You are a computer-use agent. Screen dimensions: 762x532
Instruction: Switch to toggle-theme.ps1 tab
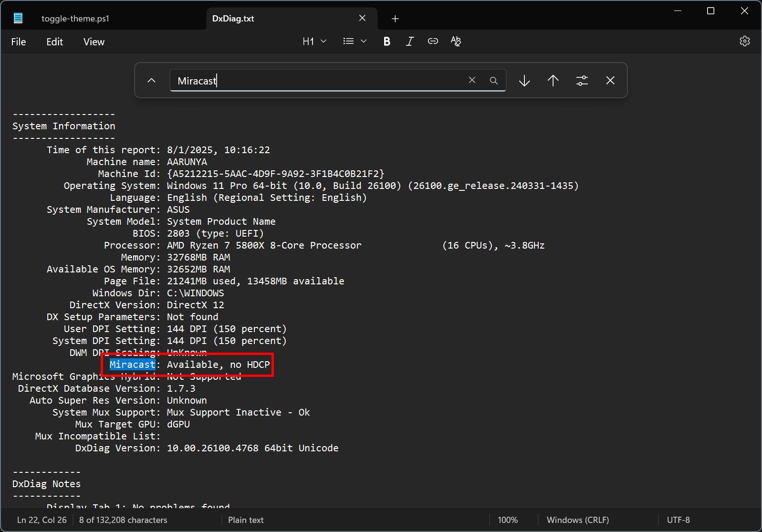(75, 19)
